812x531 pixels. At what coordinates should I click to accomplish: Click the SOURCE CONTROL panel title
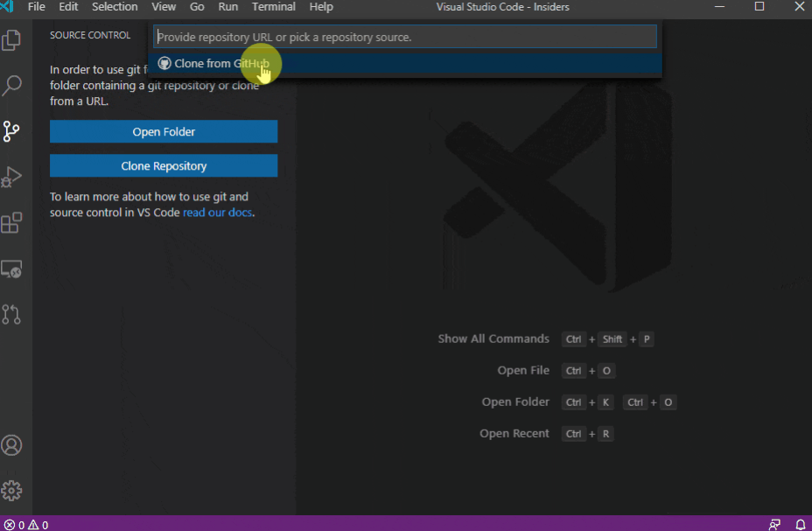(x=90, y=35)
